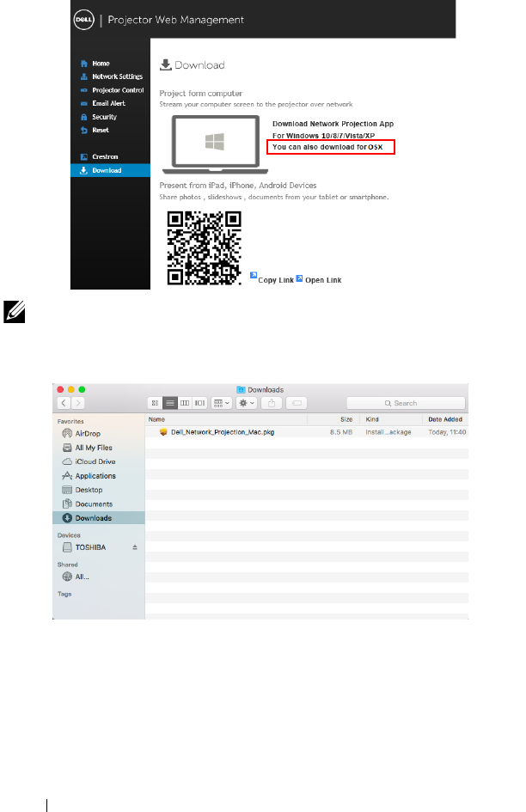The image size is (526, 812).
Task: Click Finder Search field
Action: tap(406, 403)
